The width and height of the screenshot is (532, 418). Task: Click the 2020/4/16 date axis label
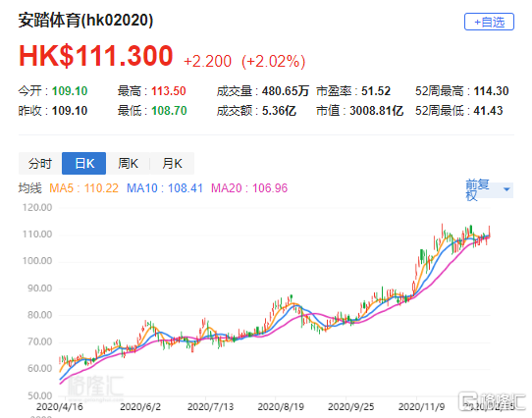coord(60,406)
